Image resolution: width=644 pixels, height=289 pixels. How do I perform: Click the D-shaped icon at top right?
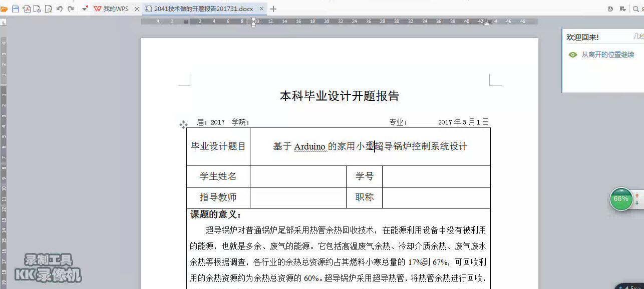coord(610,9)
